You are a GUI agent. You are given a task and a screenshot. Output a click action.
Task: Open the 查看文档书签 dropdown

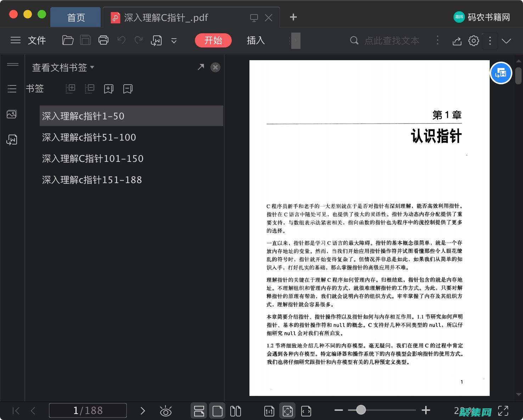click(x=62, y=67)
